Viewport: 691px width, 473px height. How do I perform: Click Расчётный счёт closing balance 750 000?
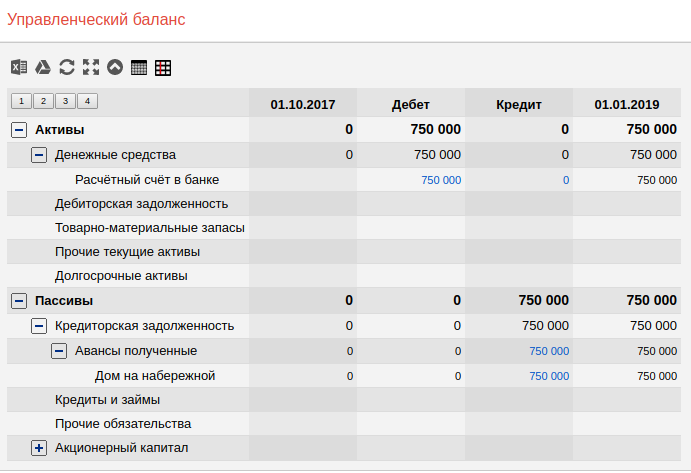pyautogui.click(x=657, y=180)
